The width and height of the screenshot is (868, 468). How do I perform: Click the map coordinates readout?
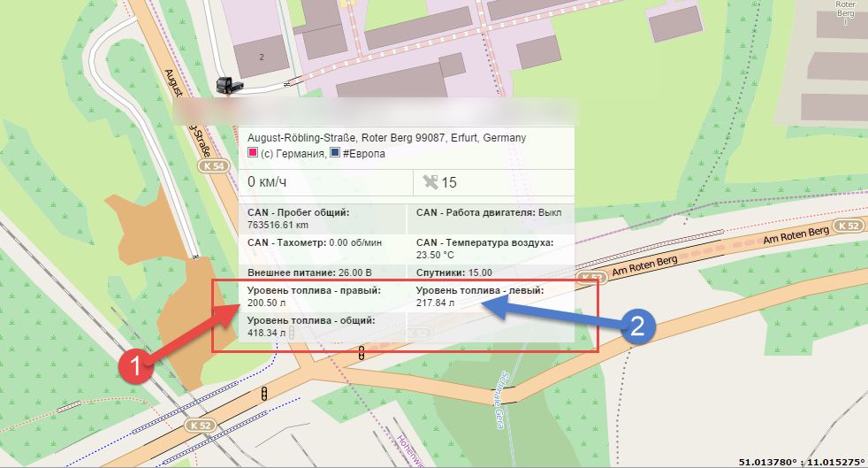[x=799, y=461]
